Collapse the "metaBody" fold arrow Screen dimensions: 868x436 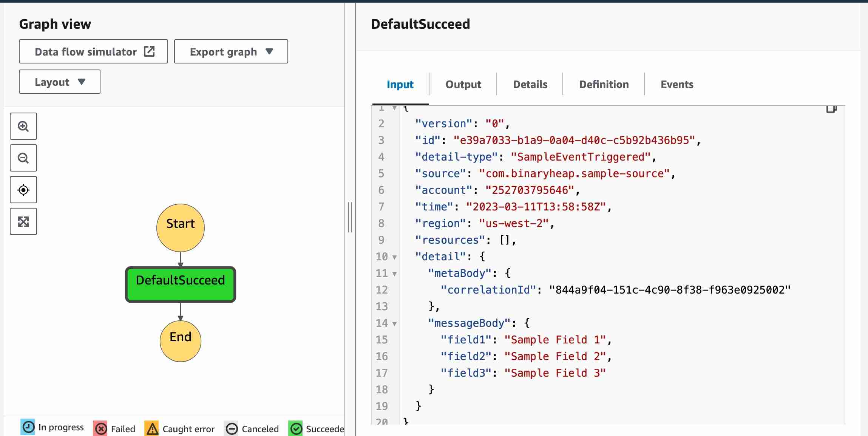394,274
